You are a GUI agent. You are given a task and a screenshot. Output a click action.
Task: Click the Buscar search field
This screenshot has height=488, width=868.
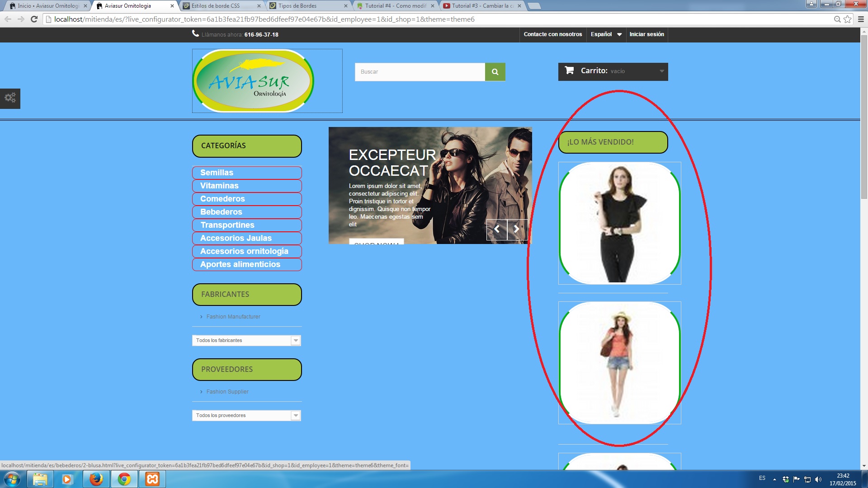[x=420, y=72]
